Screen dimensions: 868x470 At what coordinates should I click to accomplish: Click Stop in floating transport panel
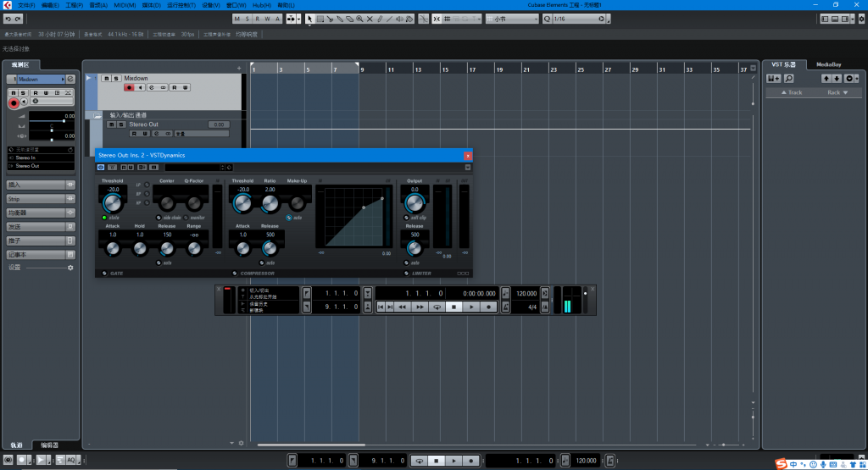pos(454,307)
